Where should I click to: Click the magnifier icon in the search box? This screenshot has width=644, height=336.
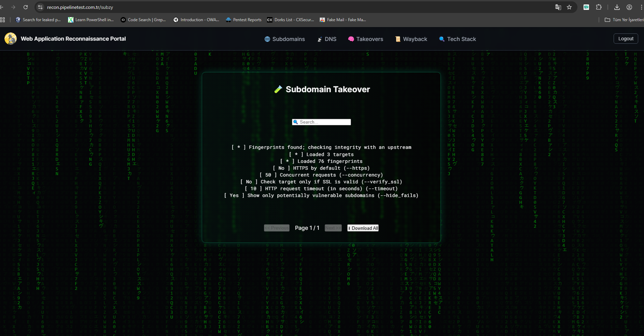pos(296,122)
